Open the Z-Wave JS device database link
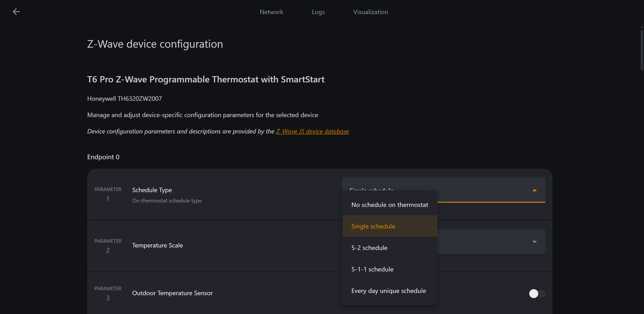Image resolution: width=644 pixels, height=314 pixels. [312, 131]
